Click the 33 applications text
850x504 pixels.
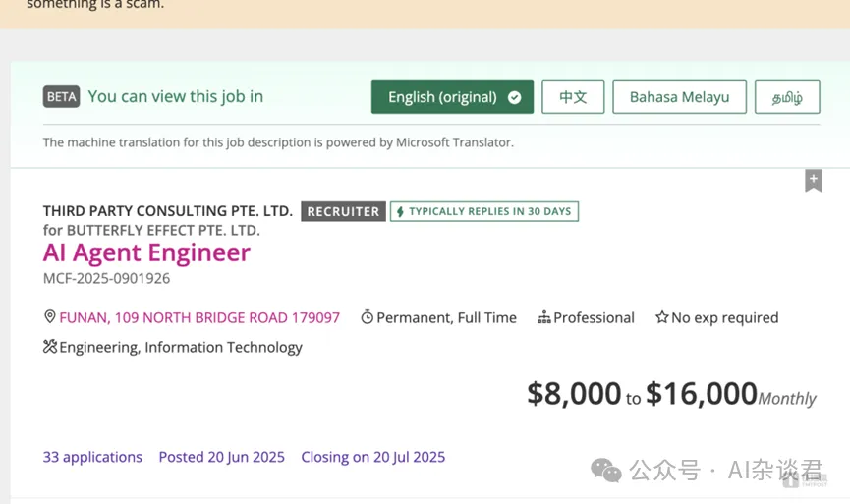point(92,457)
